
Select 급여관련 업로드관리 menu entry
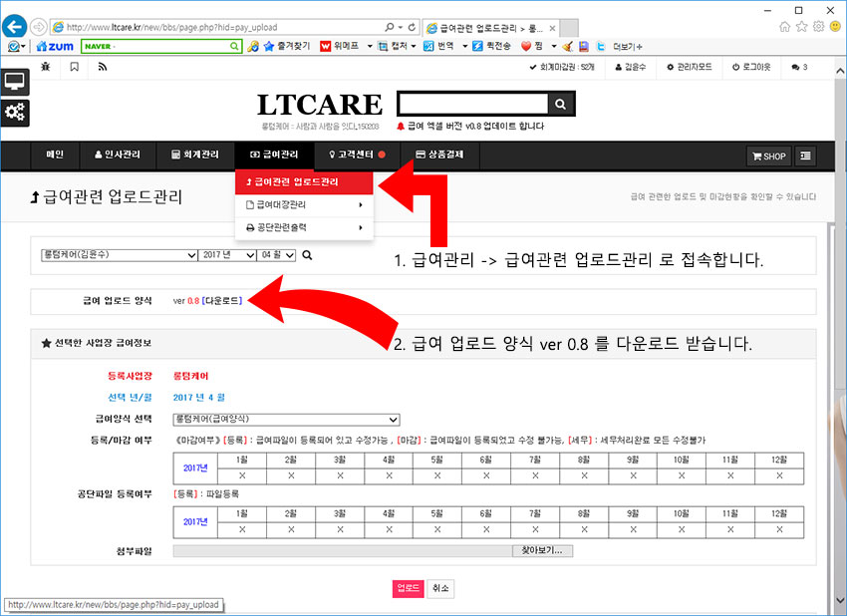click(303, 182)
